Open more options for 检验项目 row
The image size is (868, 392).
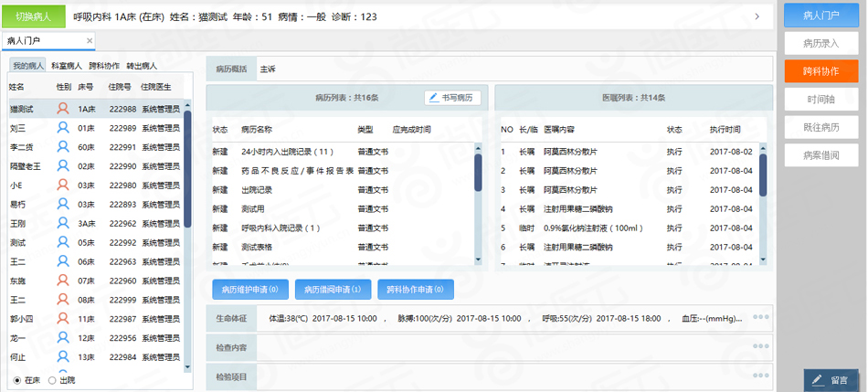click(760, 375)
